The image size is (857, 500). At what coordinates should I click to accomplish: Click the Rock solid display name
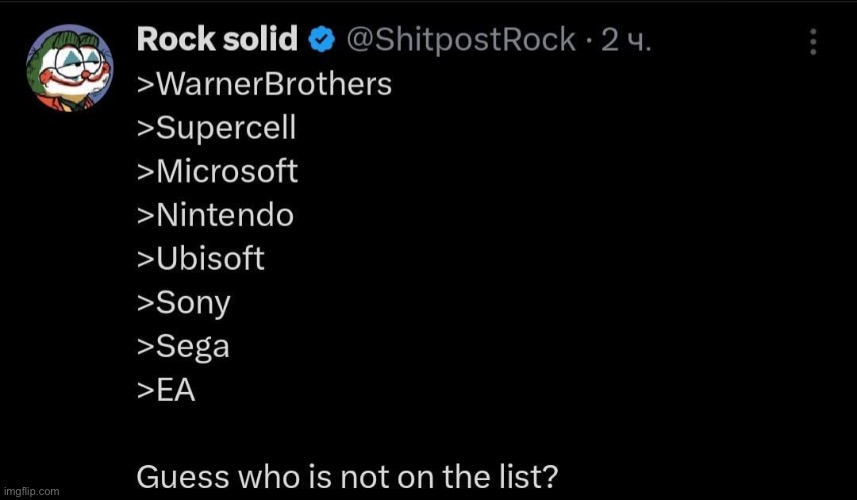[217, 39]
